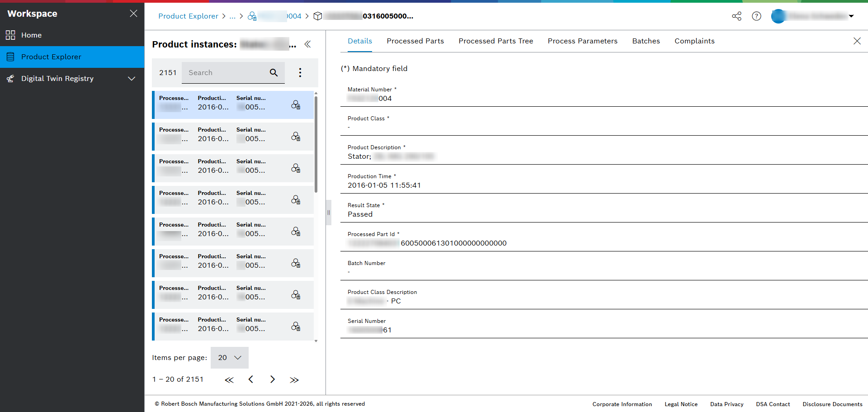This screenshot has width=868, height=412.
Task: Open Product Explorer breadcrumb link
Action: 188,16
